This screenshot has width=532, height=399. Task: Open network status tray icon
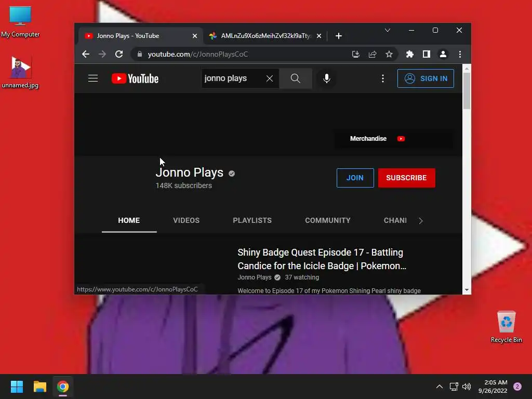tap(454, 387)
